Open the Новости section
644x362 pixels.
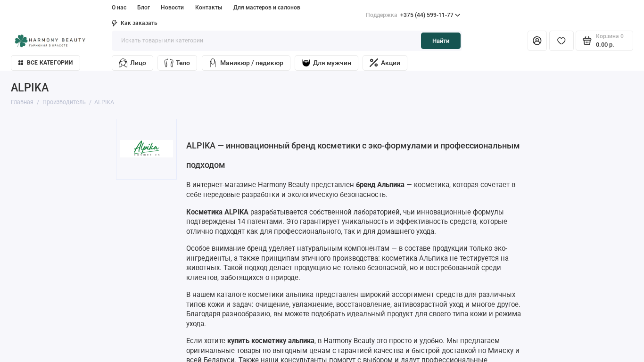(172, 8)
